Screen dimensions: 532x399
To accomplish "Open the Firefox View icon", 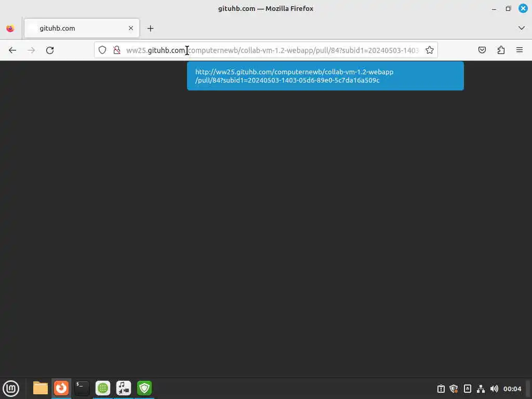I will pos(10,29).
